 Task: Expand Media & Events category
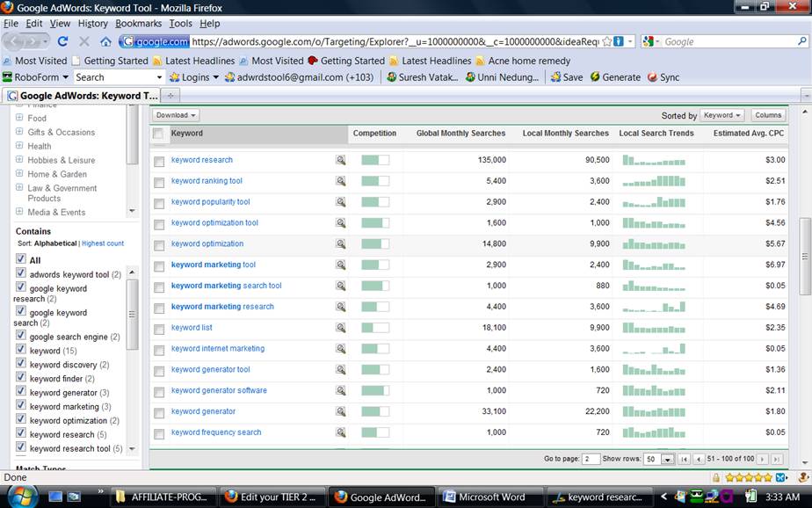[x=19, y=211]
